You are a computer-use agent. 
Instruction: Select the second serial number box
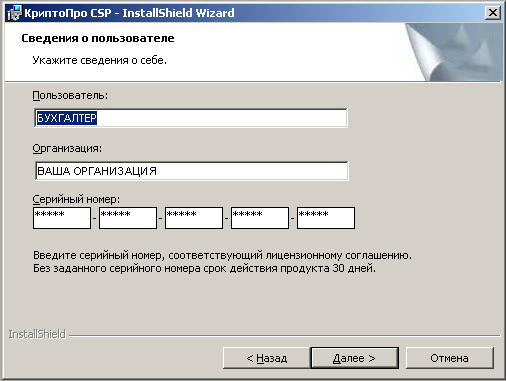click(x=128, y=218)
